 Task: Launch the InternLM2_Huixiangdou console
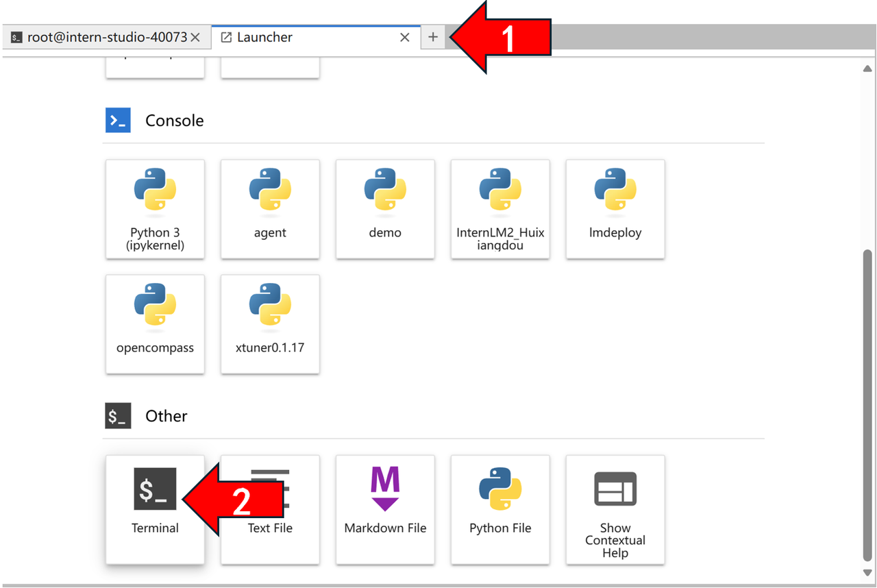(x=500, y=209)
